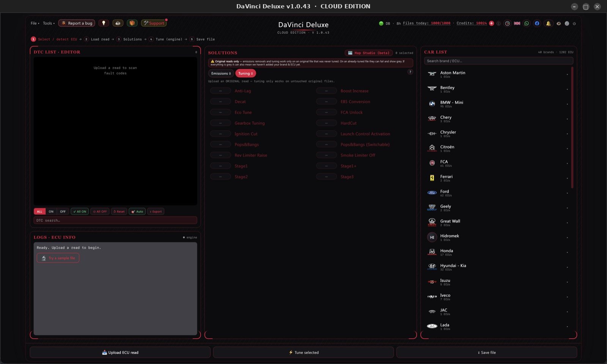Open the Tools menu
This screenshot has width=607, height=364.
tap(49, 24)
